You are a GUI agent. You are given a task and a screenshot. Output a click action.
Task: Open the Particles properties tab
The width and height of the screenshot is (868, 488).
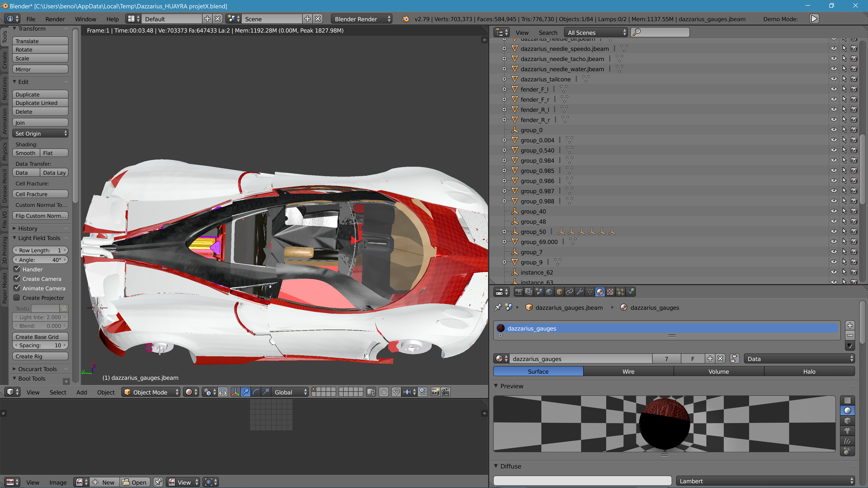click(620, 292)
